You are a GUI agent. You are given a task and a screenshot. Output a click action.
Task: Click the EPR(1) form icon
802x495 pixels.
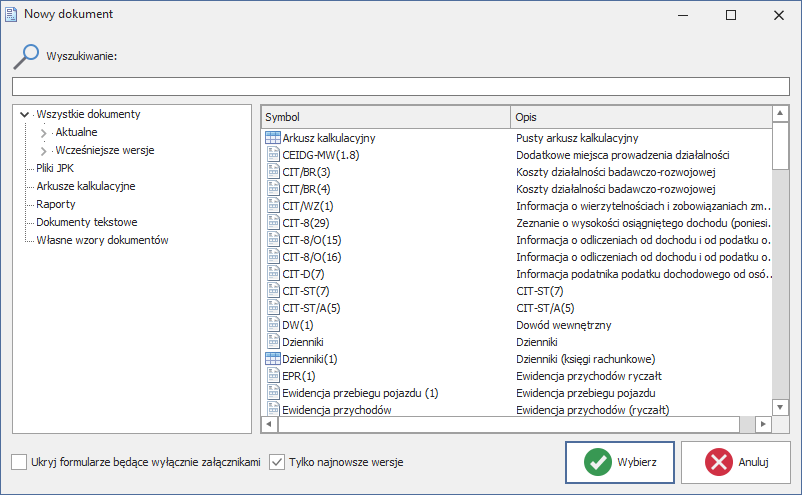pyautogui.click(x=273, y=376)
